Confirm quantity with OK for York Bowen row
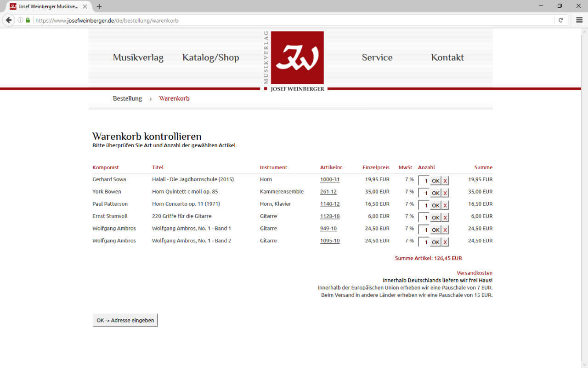This screenshot has width=588, height=368. point(435,193)
